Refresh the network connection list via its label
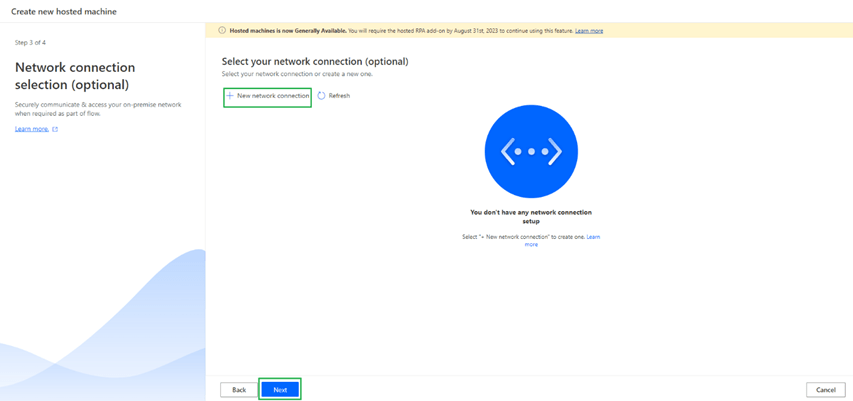853x401 pixels. [x=339, y=96]
